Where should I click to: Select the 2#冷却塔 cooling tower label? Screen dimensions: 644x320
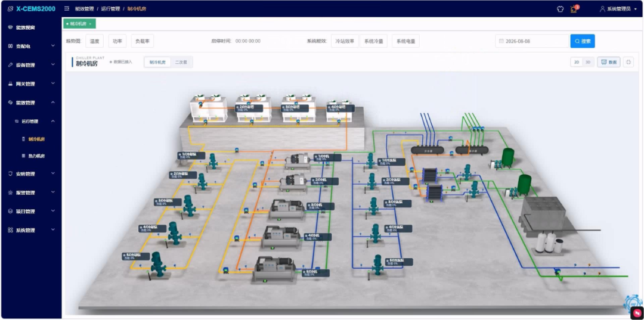point(249,108)
